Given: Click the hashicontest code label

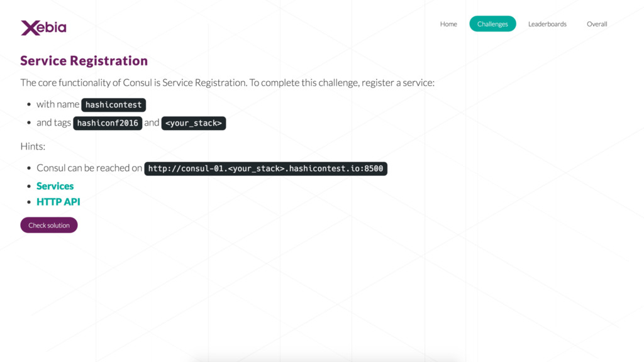Looking at the screenshot, I should [113, 105].
